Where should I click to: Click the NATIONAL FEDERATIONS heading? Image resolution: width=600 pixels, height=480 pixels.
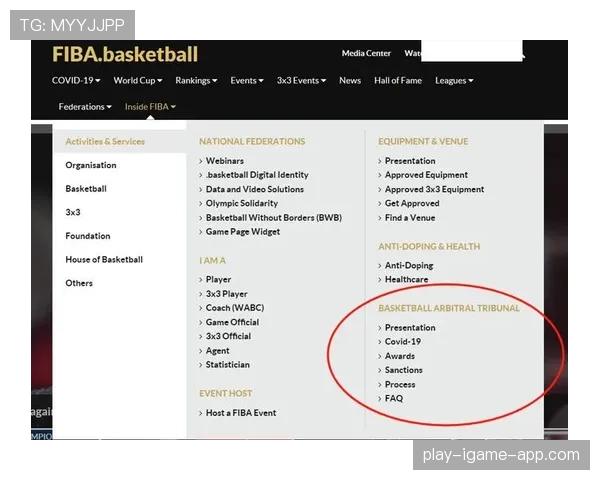pyautogui.click(x=252, y=142)
